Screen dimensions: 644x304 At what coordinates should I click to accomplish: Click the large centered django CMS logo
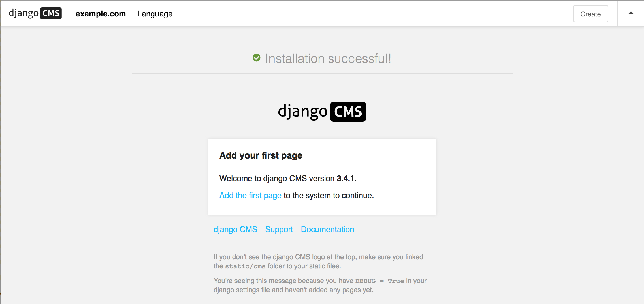click(x=322, y=112)
